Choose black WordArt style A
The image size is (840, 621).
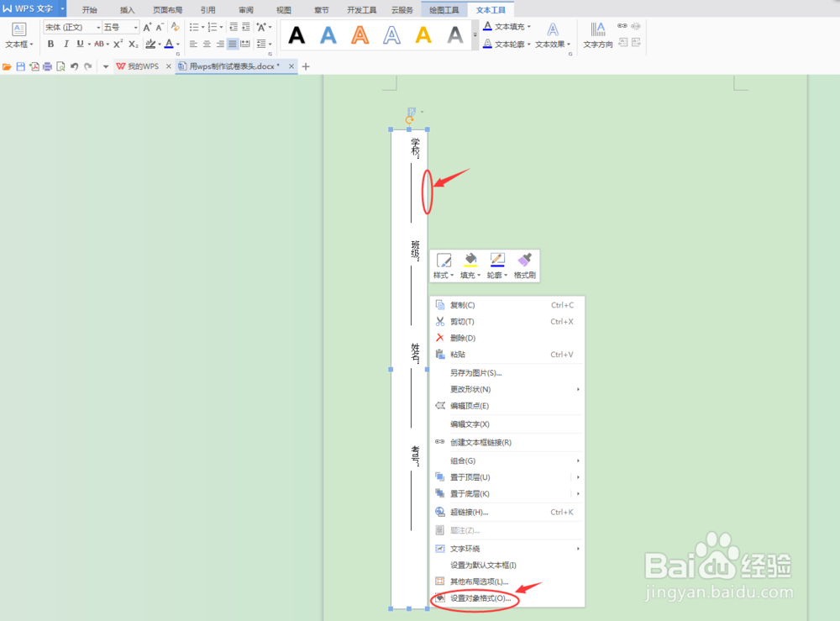297,35
